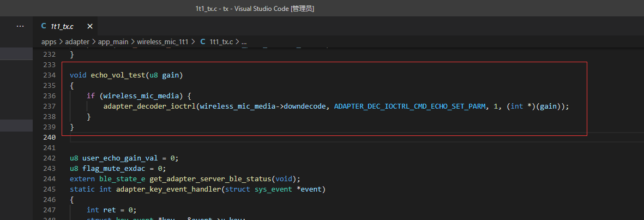Click line number 234 in the gutter
The height and width of the screenshot is (220, 644).
point(49,75)
